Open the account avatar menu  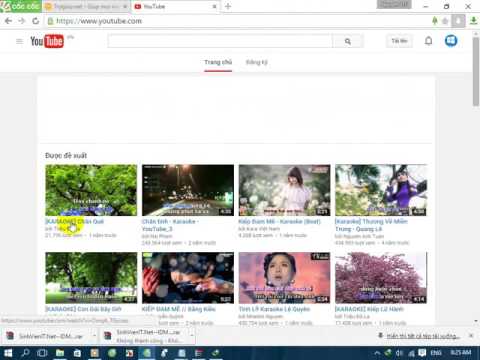(x=451, y=41)
